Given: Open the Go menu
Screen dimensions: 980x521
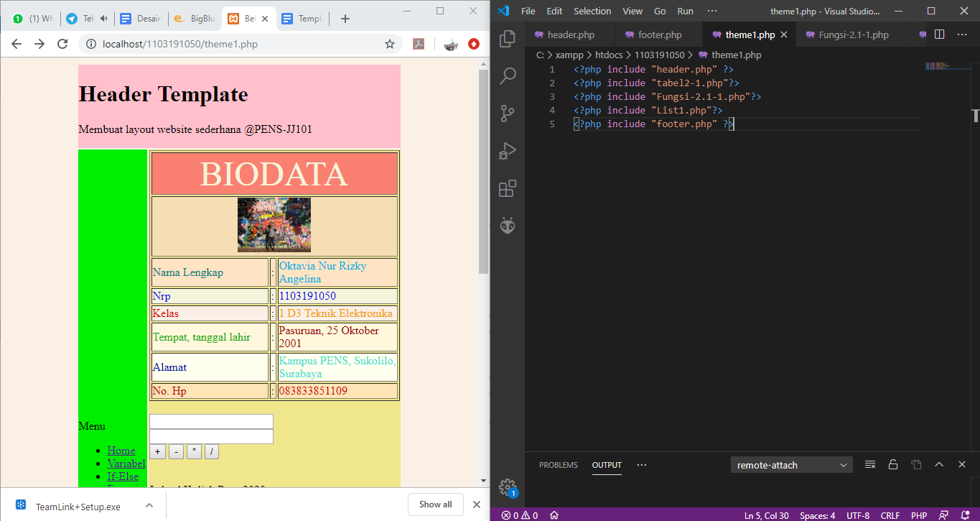Looking at the screenshot, I should click(x=660, y=11).
